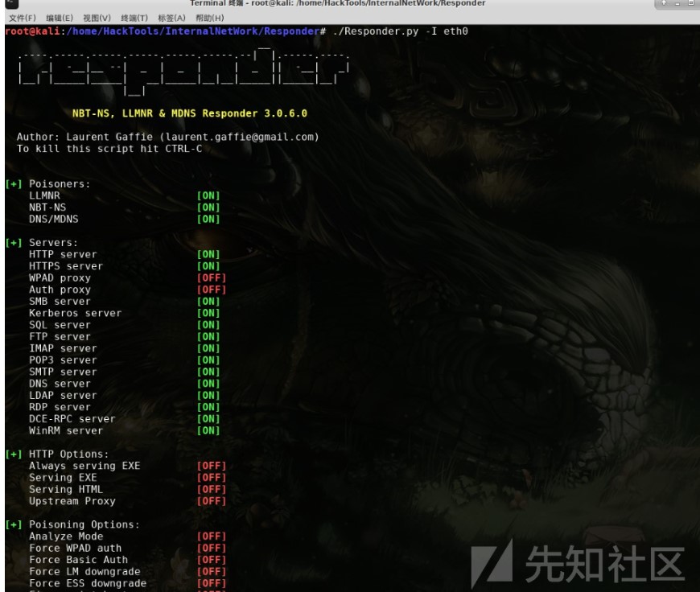700x592 pixels.
Task: Click the 'WPAD proxy' row label
Action: click(x=60, y=278)
